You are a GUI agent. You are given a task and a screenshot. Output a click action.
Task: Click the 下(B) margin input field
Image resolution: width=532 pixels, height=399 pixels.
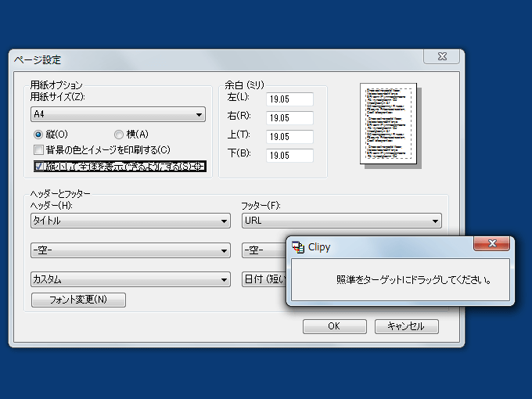pos(289,155)
